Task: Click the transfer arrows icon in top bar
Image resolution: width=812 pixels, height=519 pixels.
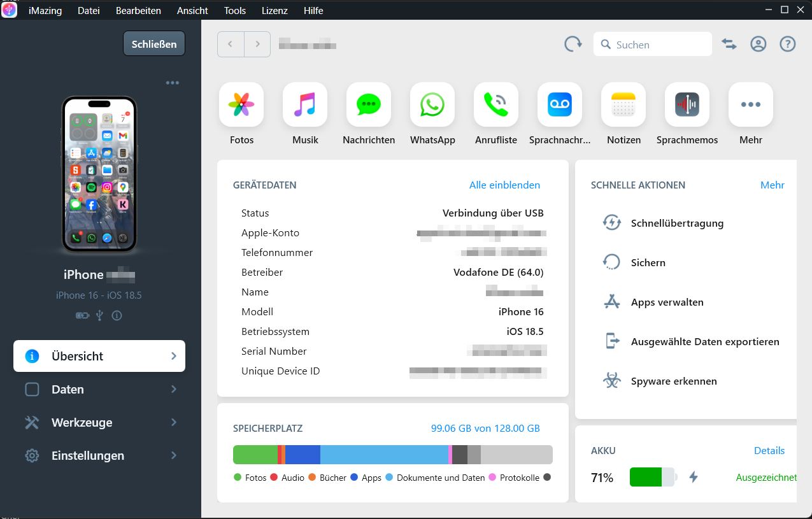Action: click(729, 44)
